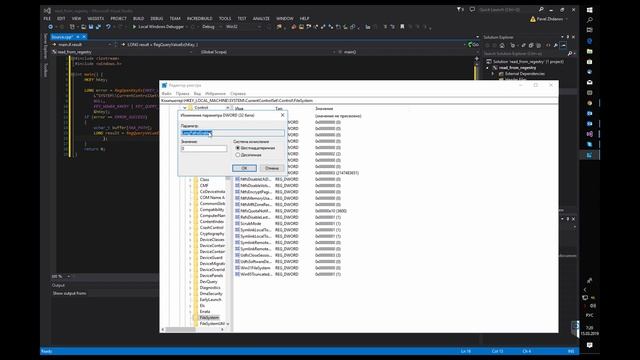
Task: Open the Win32 platform dropdown
Action: (243, 27)
